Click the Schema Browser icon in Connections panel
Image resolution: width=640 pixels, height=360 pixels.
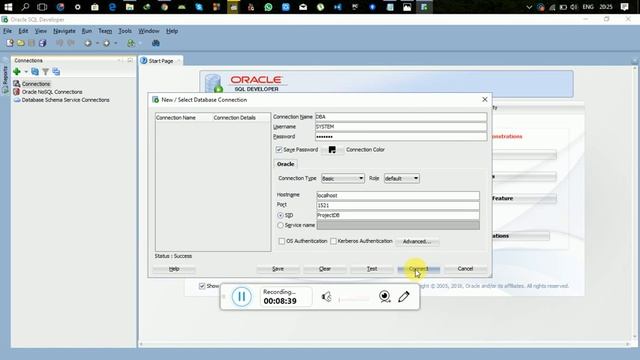56,72
